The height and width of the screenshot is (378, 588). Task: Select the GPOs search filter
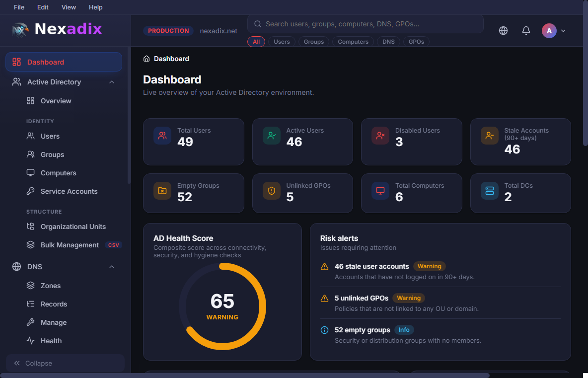[416, 42]
